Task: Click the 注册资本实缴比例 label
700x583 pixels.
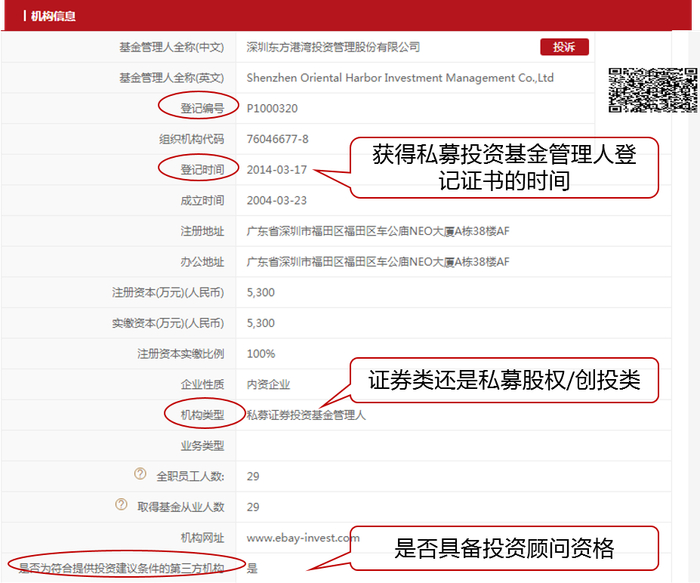Action: pyautogui.click(x=180, y=354)
